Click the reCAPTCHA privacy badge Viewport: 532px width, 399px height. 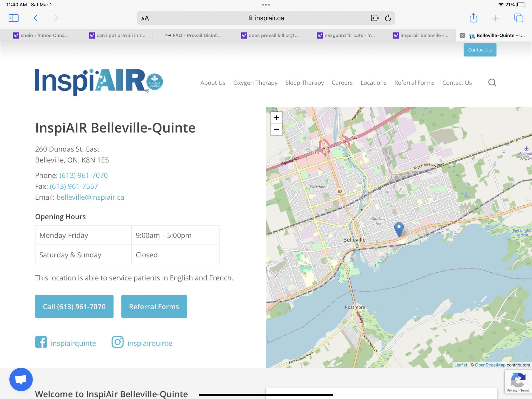coord(518,382)
